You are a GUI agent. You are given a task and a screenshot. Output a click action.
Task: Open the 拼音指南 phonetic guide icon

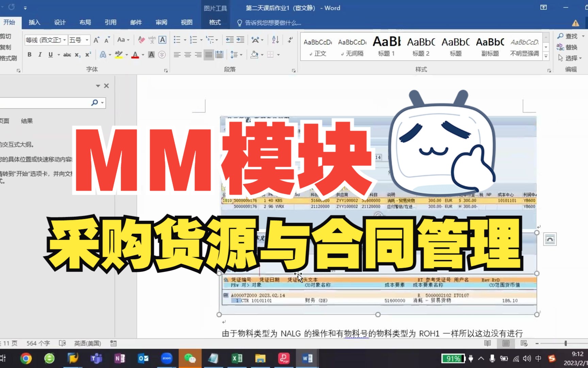[151, 40]
